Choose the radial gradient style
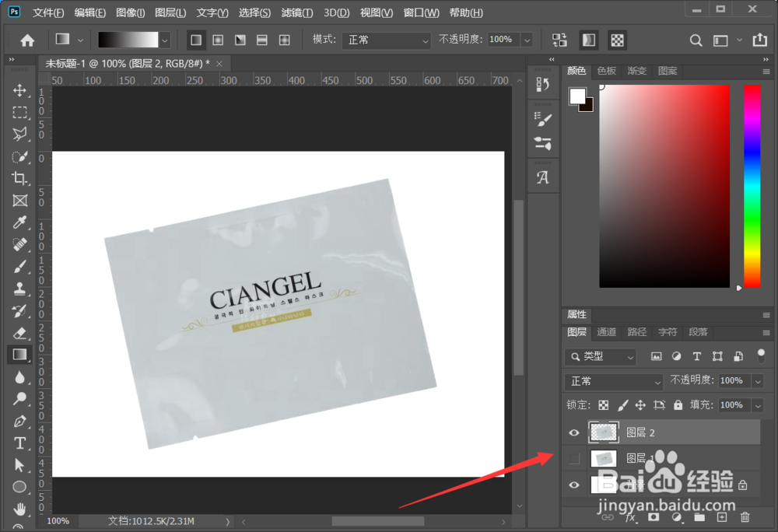Screen dimensions: 778x532 pyautogui.click(x=218, y=40)
